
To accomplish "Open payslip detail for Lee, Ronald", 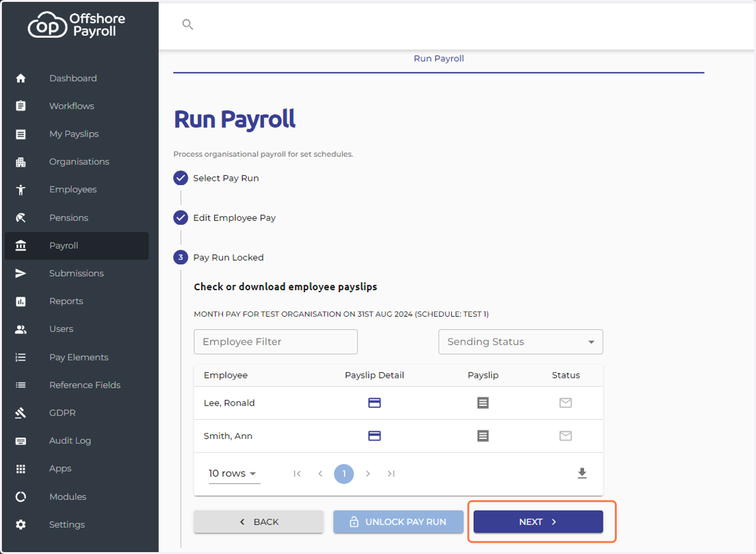I will 374,403.
